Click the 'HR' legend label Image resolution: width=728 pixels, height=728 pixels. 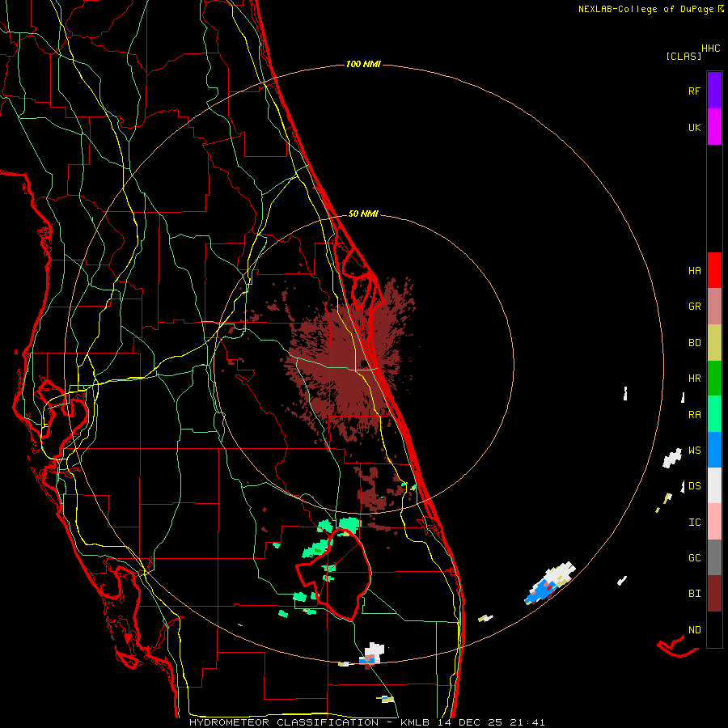694,379
